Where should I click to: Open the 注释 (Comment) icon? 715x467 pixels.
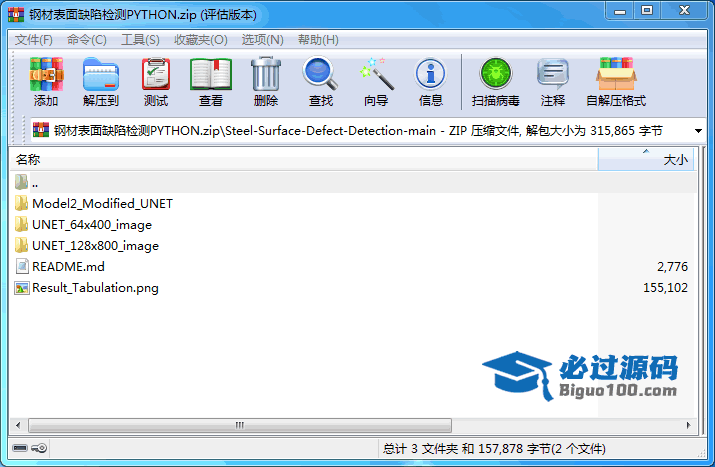[x=553, y=73]
